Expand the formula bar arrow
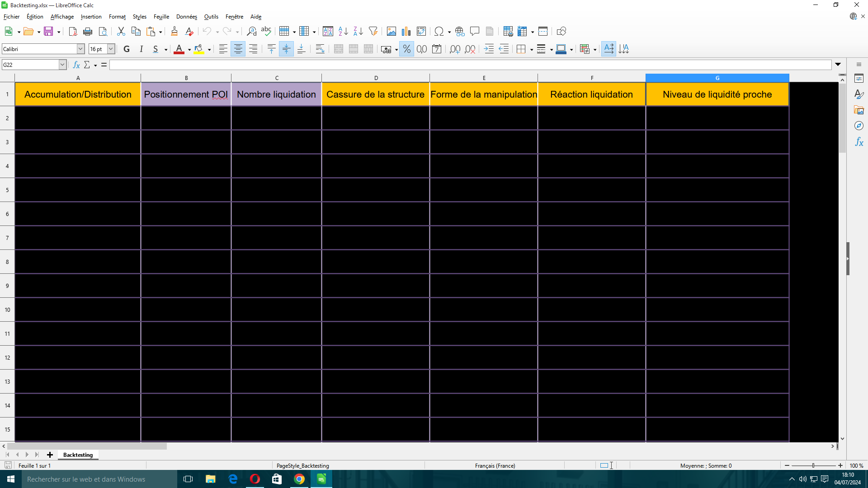The image size is (868, 488). pos(838,65)
